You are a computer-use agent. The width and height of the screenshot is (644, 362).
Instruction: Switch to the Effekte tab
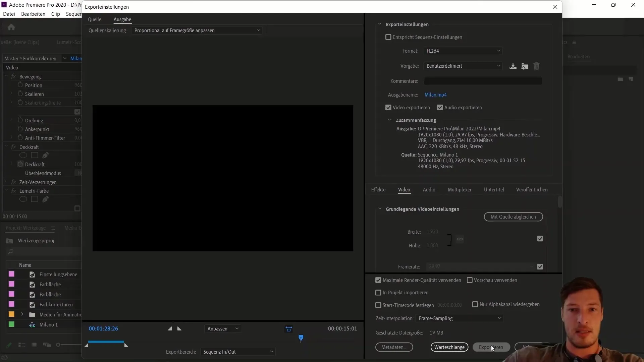pyautogui.click(x=378, y=190)
